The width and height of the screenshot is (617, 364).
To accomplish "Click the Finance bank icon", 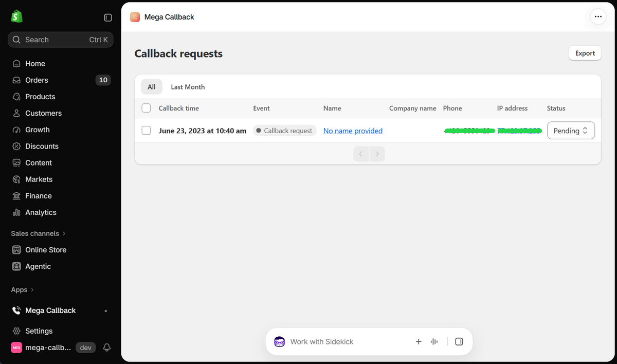I will point(16,196).
